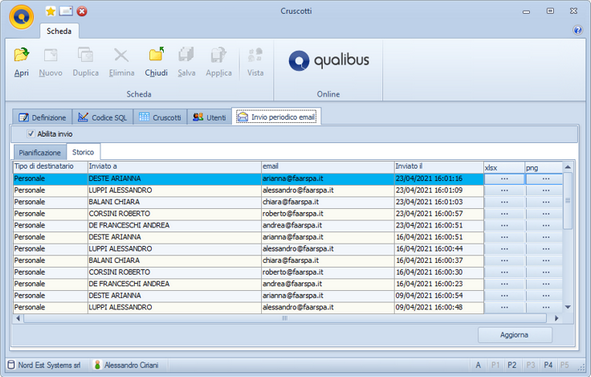Open help with the blue question mark icon

pyautogui.click(x=577, y=30)
